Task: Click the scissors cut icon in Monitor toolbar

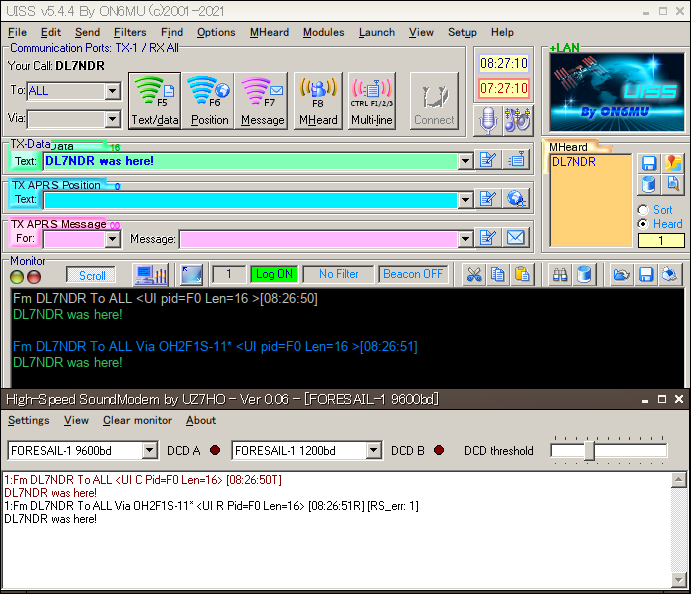Action: coord(473,274)
